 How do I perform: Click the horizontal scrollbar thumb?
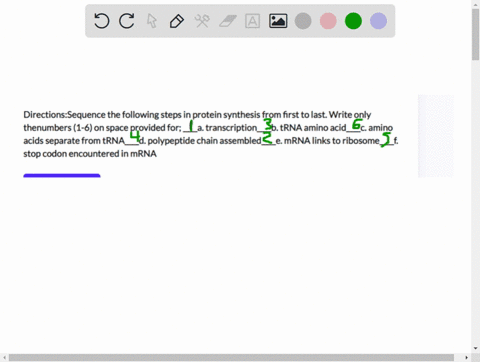tap(231, 357)
